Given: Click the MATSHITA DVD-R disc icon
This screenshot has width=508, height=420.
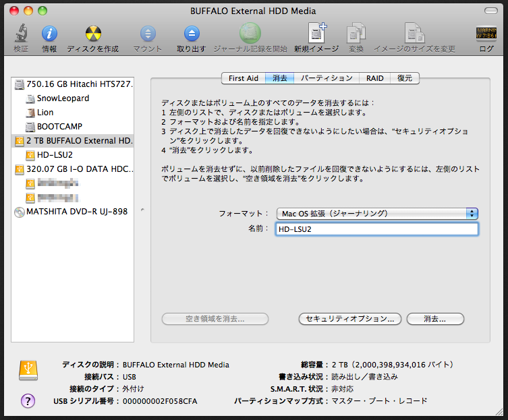Looking at the screenshot, I should 20,212.
